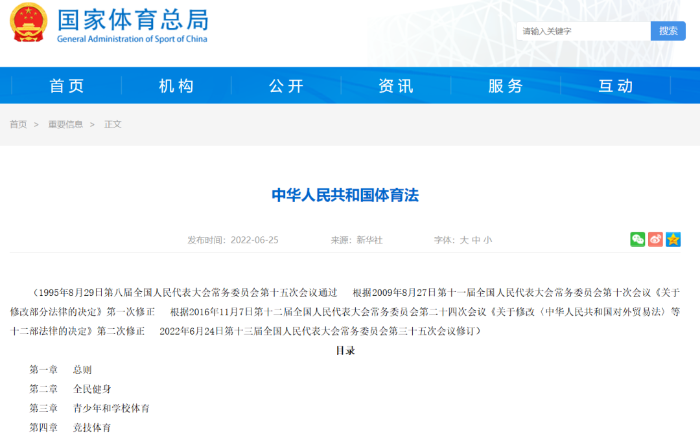Image resolution: width=700 pixels, height=437 pixels.
Task: Select the 资讯 navigation item
Action: click(x=396, y=86)
